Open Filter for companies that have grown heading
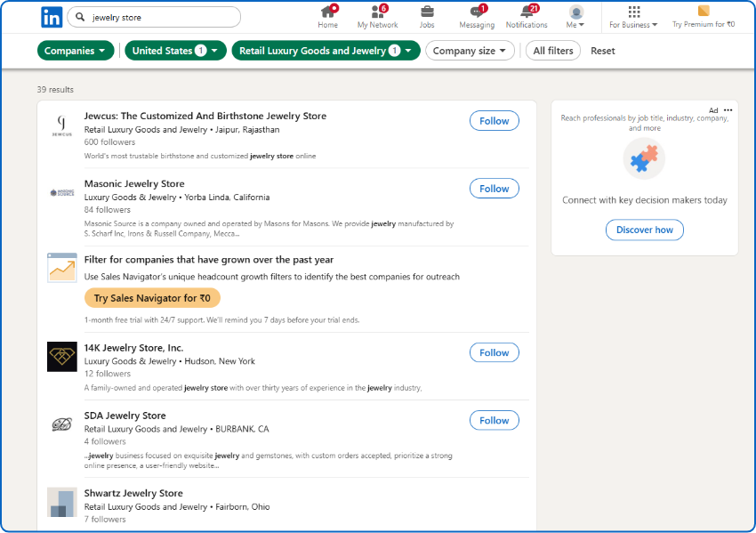 point(209,260)
